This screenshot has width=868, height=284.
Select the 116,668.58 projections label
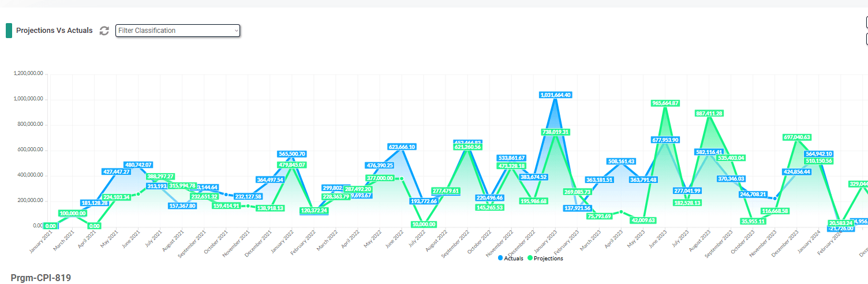point(775,211)
